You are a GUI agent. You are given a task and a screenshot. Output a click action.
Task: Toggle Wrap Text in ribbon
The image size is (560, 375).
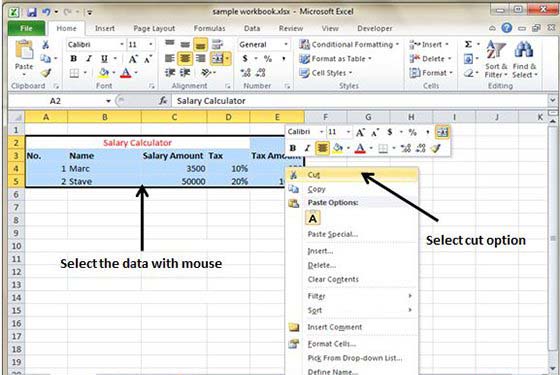coord(217,45)
